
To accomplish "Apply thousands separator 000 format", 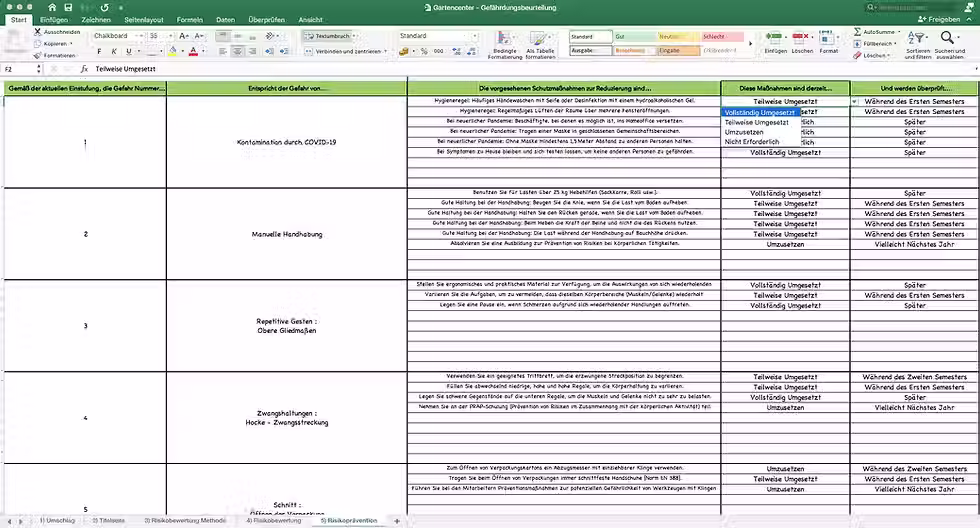I will click(x=439, y=51).
